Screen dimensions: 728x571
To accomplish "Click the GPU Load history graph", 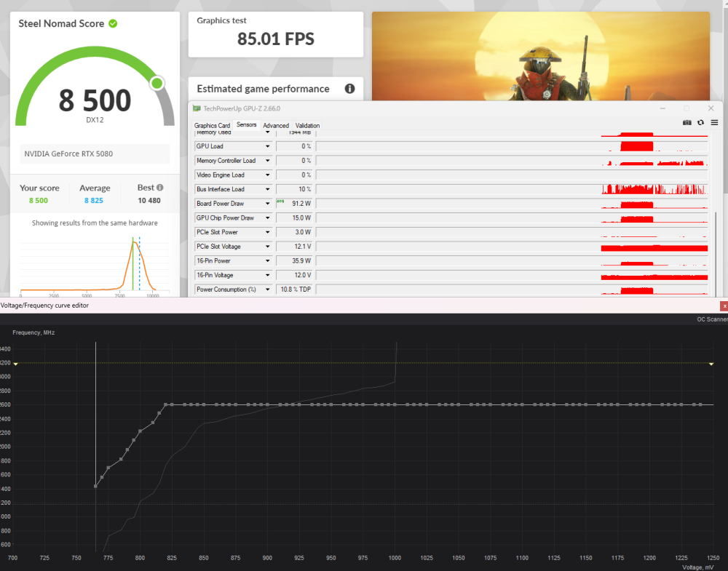I will click(512, 146).
